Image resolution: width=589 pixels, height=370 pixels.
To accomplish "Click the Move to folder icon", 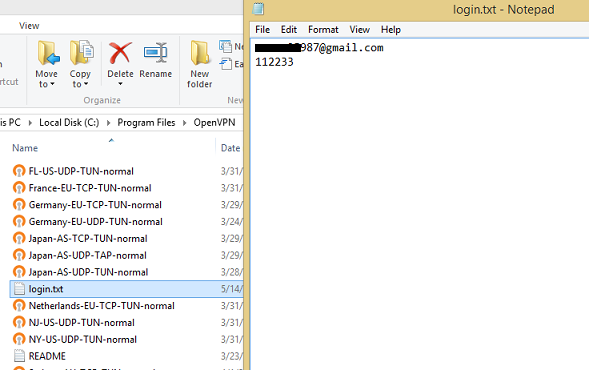I will pyautogui.click(x=48, y=53).
